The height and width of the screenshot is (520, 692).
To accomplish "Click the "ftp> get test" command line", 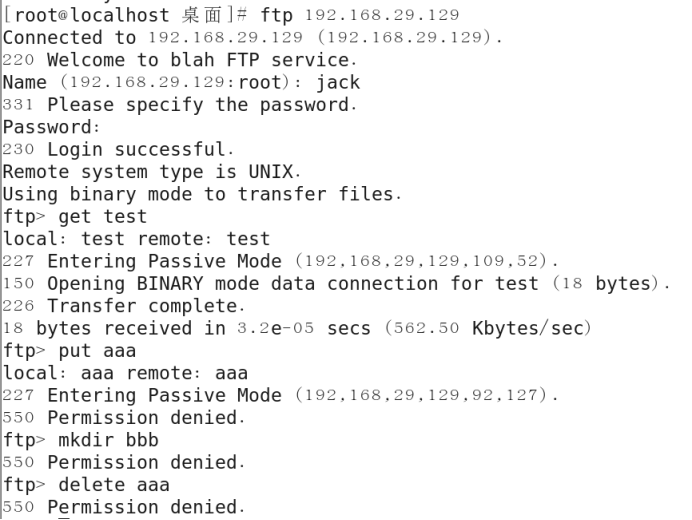I will pyautogui.click(x=75, y=216).
